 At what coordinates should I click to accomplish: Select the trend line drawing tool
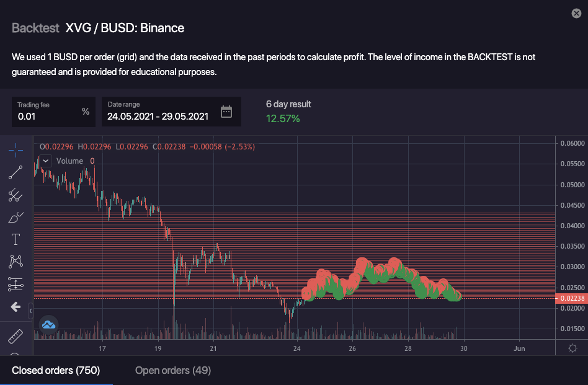tap(16, 173)
